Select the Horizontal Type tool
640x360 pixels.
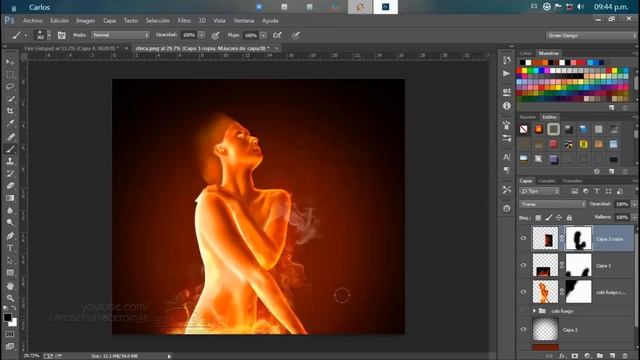click(x=10, y=248)
